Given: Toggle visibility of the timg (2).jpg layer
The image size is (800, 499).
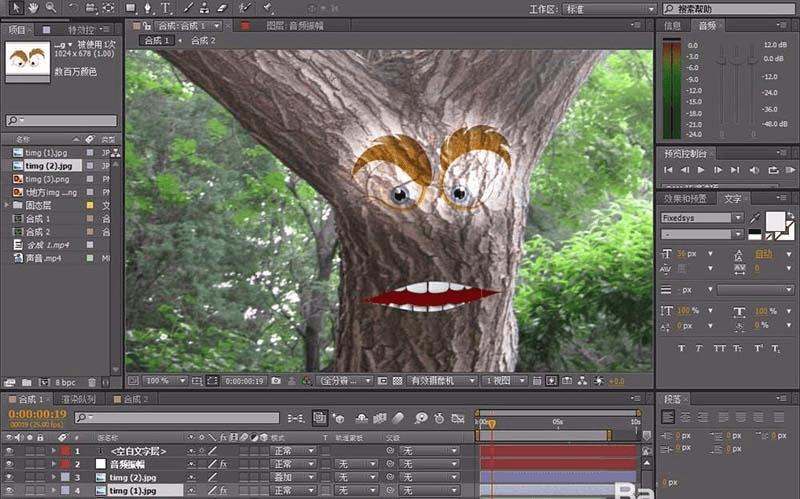Looking at the screenshot, I should [x=9, y=477].
